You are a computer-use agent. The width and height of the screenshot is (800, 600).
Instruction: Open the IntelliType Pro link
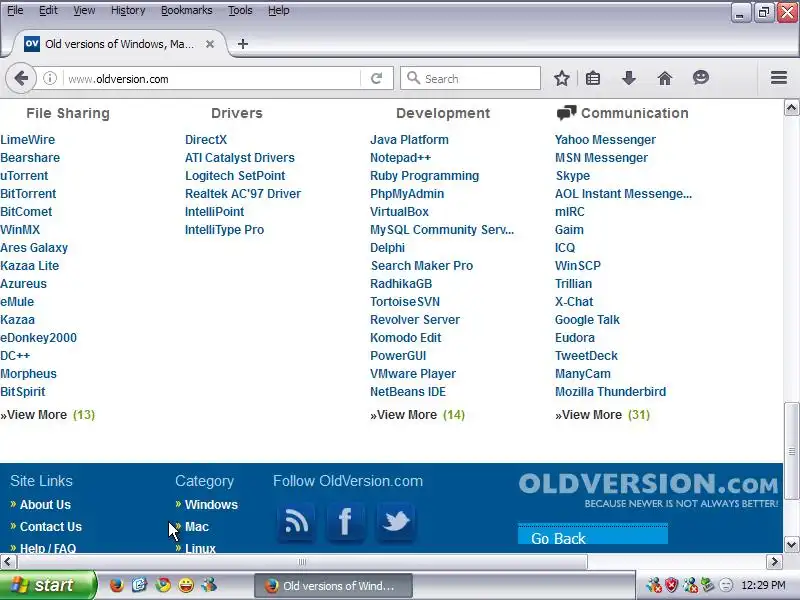[x=224, y=230]
